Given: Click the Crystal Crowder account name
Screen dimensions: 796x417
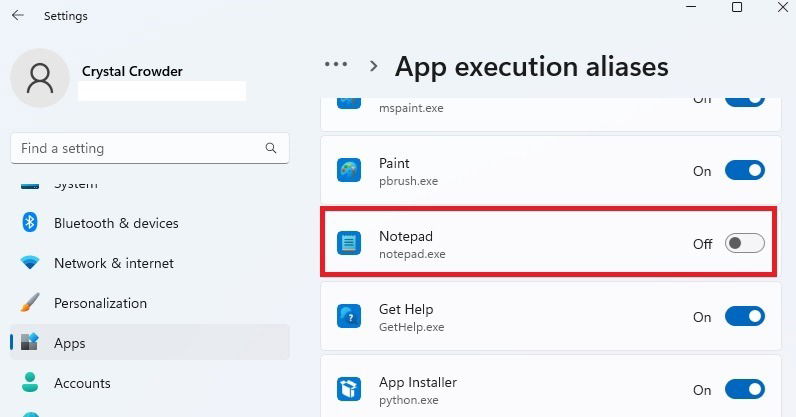Looking at the screenshot, I should [132, 71].
